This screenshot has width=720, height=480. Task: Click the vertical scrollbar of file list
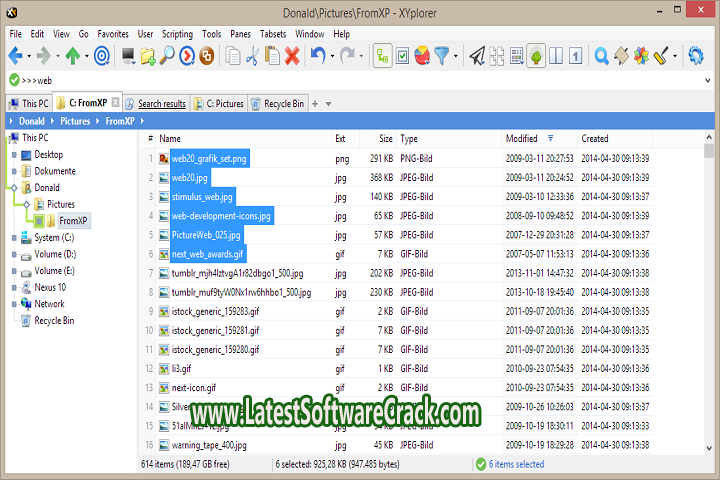tap(709, 300)
